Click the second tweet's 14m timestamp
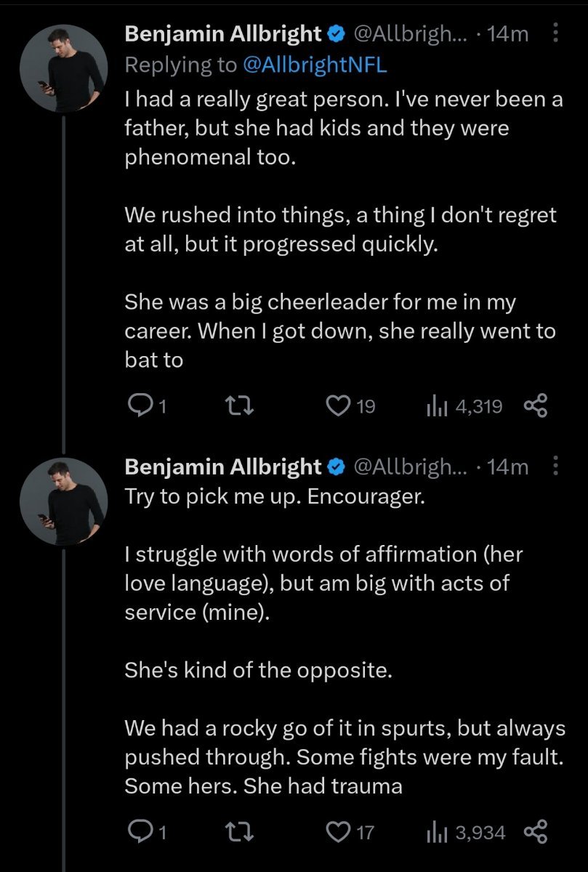Viewport: 588px width, 872px height. [x=509, y=466]
